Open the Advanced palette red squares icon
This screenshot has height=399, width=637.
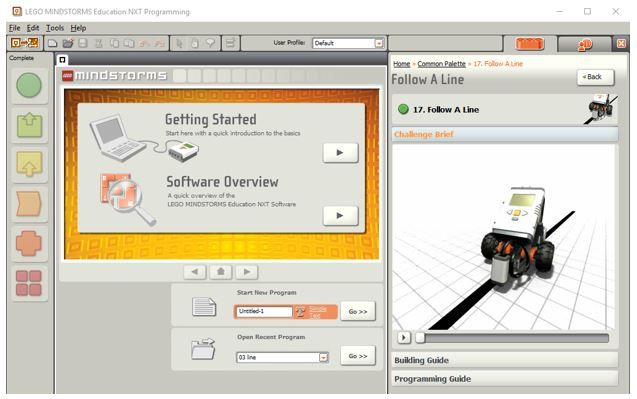pyautogui.click(x=29, y=283)
